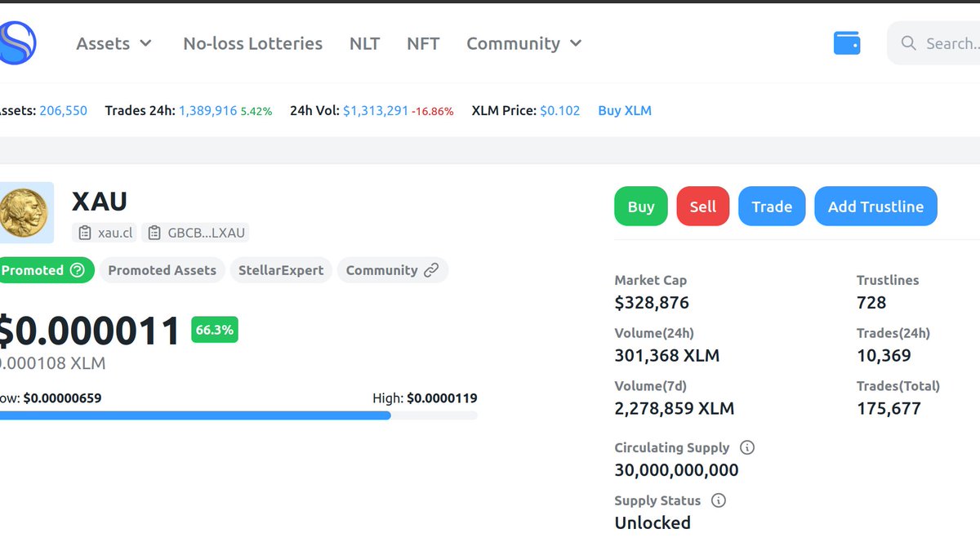Click the link icon beside Community tag

[x=431, y=270]
